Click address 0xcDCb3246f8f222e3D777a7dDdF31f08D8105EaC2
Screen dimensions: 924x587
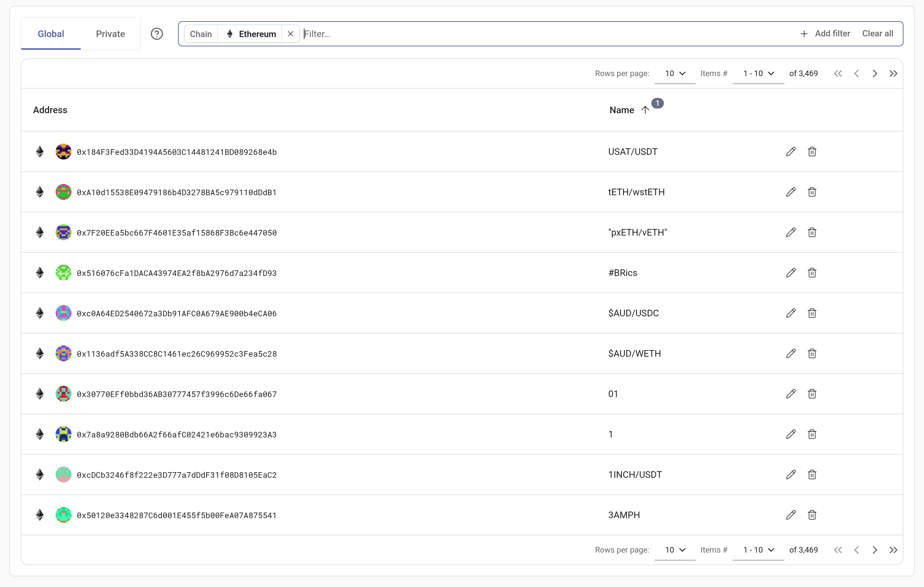click(x=176, y=475)
